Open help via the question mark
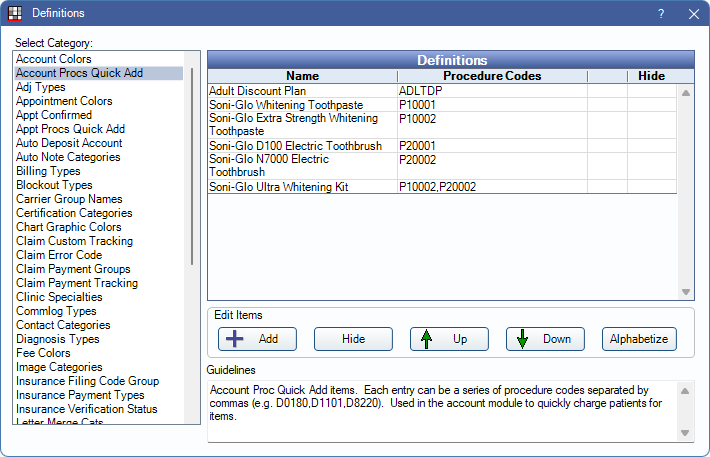The image size is (710, 457). click(x=661, y=13)
